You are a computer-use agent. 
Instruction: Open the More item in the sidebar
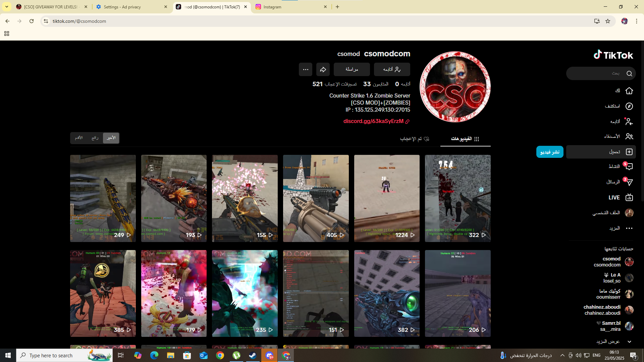click(x=629, y=228)
